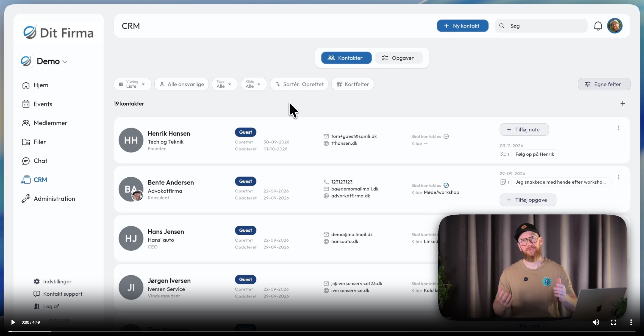Click the video play button
The width and height of the screenshot is (644, 336).
click(x=13, y=322)
